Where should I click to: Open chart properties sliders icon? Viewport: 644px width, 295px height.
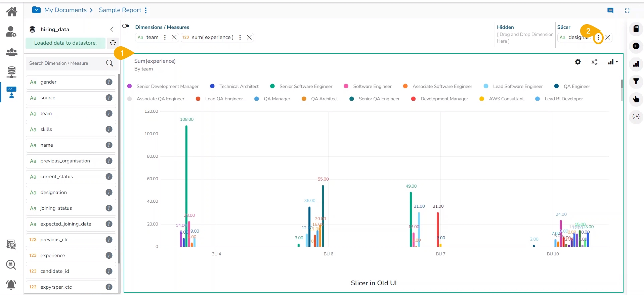point(594,62)
